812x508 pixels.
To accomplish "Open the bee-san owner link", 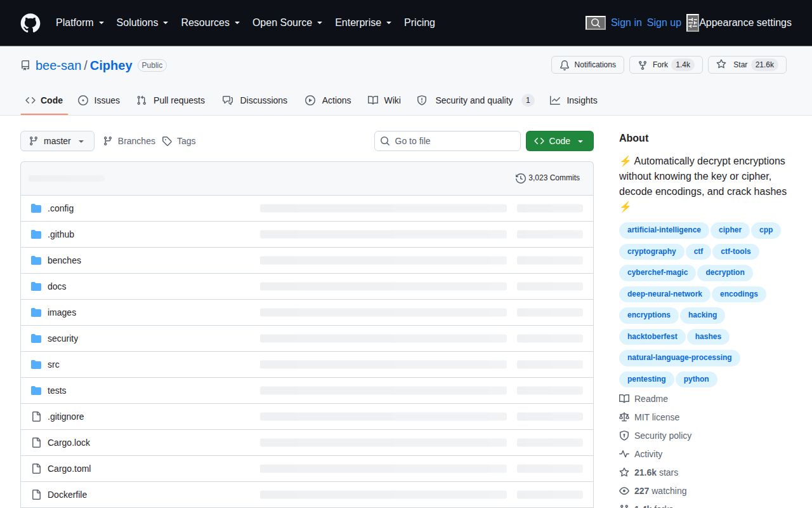I will [58, 65].
